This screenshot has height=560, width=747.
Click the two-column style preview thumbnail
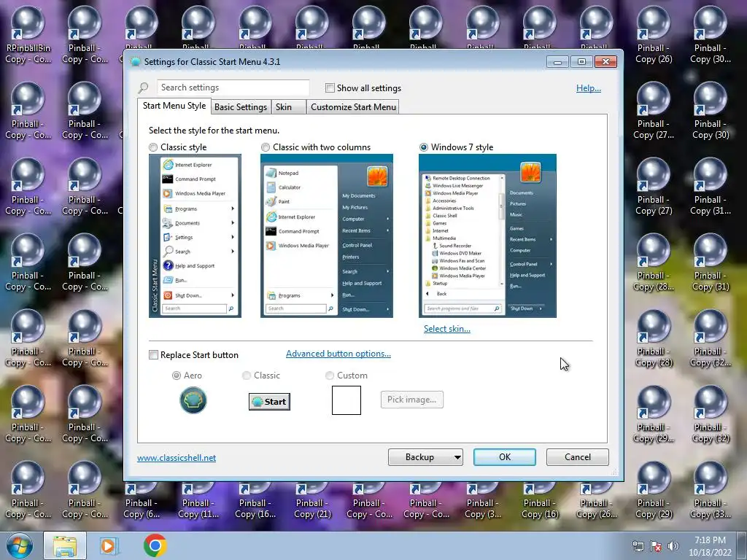coord(326,236)
